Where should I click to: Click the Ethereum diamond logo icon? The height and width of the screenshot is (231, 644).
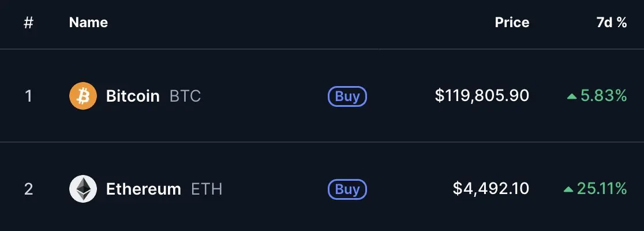pos(83,189)
